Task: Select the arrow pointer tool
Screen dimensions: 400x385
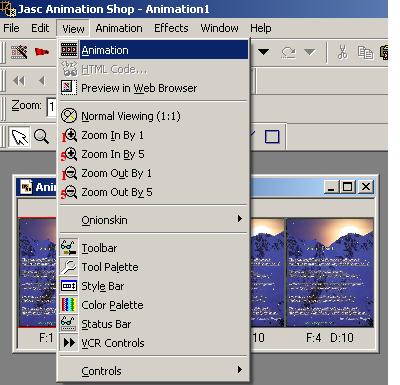Action: click(19, 137)
